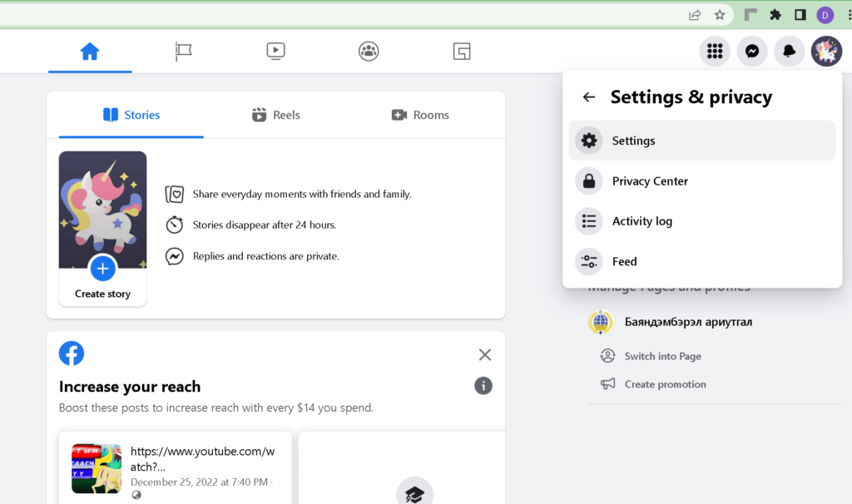Open the nine-dot Menu grid icon
The height and width of the screenshot is (504, 852).
715,51
